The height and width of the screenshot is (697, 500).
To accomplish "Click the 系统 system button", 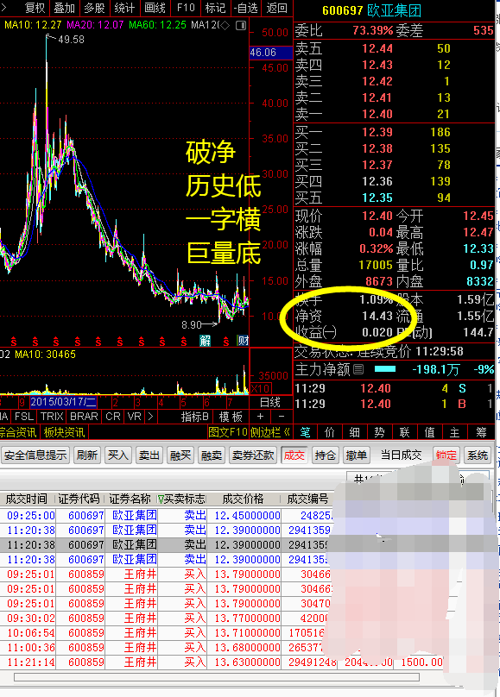I will (477, 455).
